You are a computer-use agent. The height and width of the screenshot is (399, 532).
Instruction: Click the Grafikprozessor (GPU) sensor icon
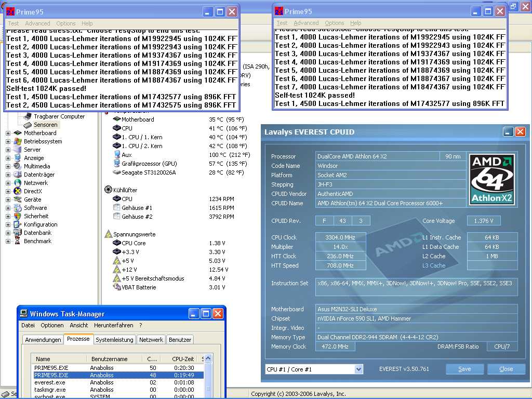(x=117, y=163)
